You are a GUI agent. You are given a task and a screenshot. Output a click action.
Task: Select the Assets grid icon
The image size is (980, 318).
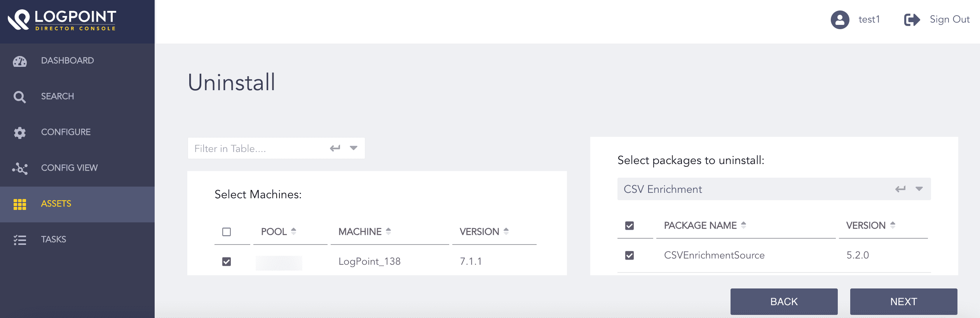click(x=19, y=203)
